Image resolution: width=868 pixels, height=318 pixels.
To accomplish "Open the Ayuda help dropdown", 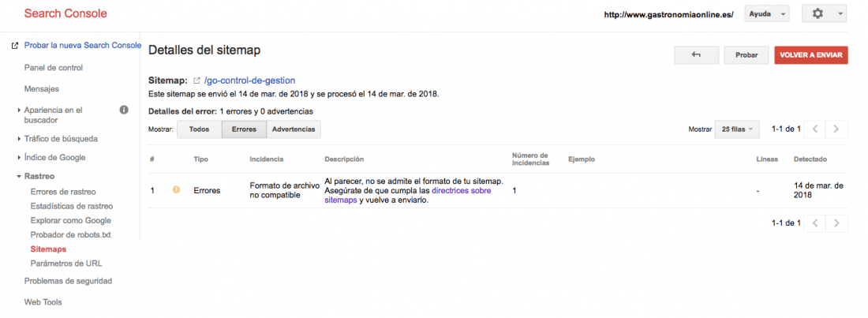I will click(x=767, y=14).
